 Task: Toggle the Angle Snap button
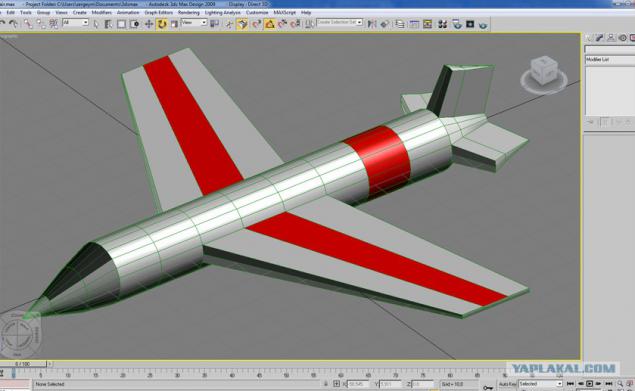click(269, 24)
